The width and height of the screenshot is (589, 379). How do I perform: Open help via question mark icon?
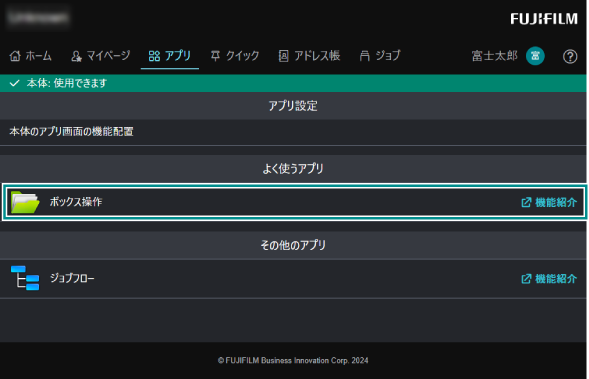coord(570,56)
